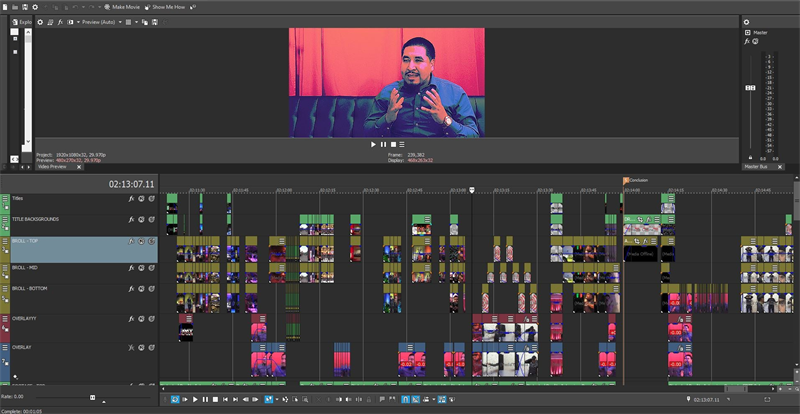Click the Master volume fader
800x414 pixels.
(x=749, y=90)
